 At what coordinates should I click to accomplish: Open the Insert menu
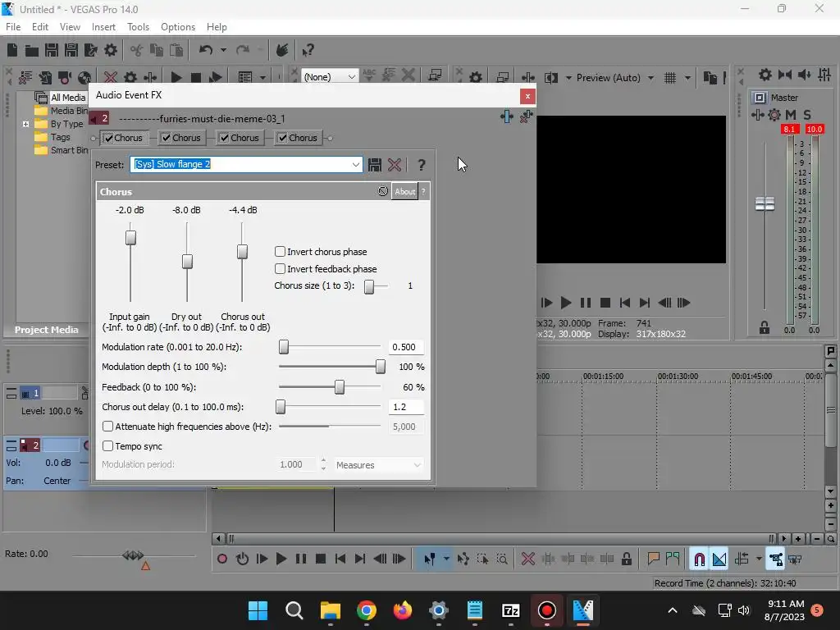(x=103, y=27)
